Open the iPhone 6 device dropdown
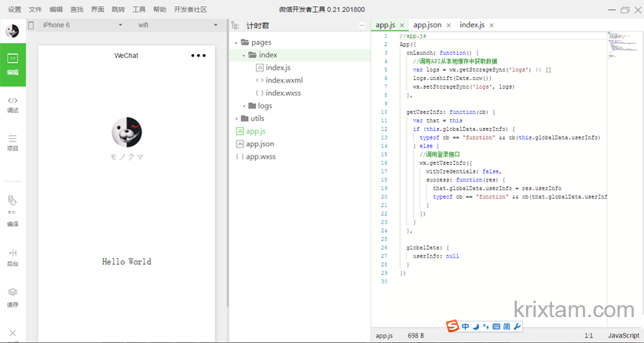644x343 pixels. [x=76, y=25]
